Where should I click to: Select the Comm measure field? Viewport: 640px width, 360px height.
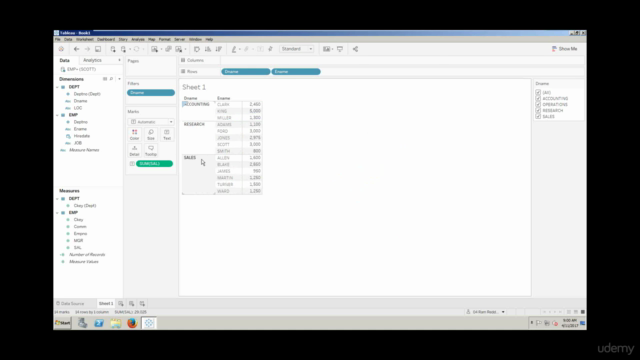pos(80,227)
